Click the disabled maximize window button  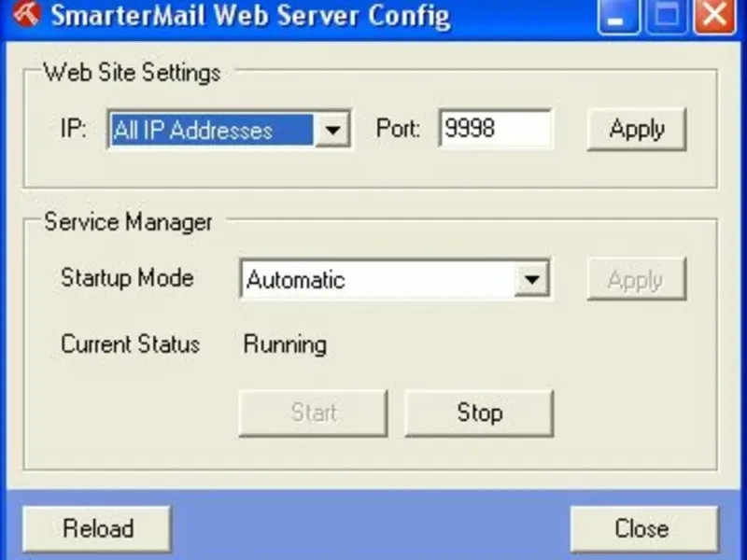(667, 16)
